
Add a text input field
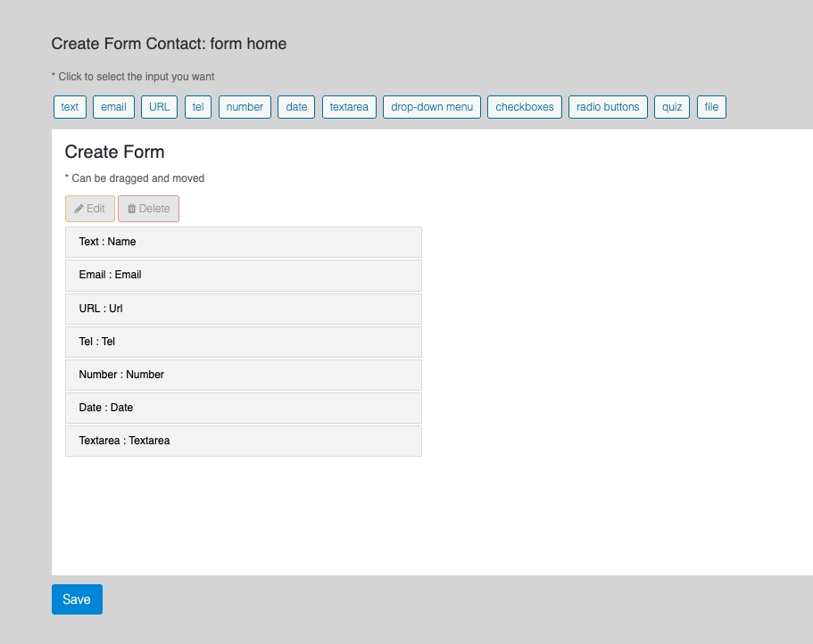(70, 107)
